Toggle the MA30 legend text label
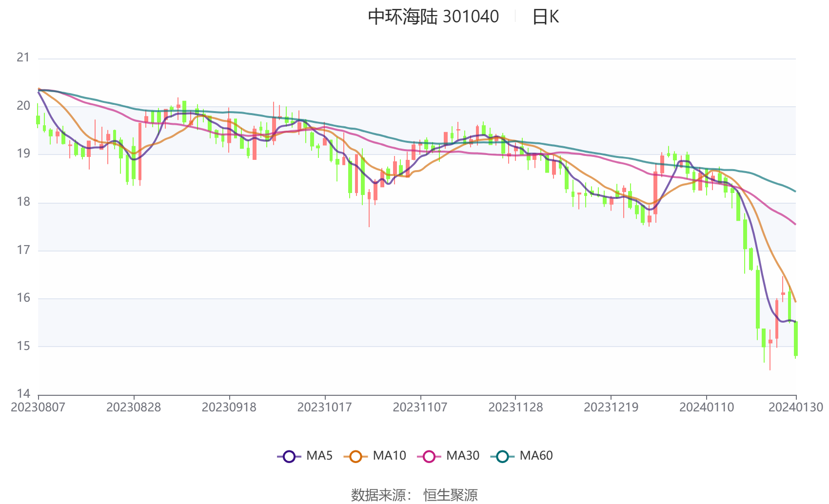The height and width of the screenshot is (504, 829). pos(463,456)
